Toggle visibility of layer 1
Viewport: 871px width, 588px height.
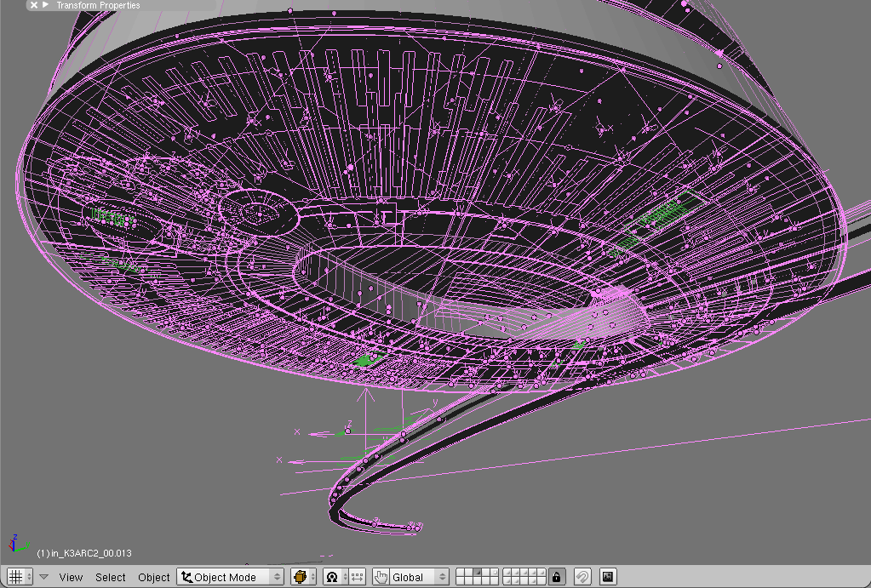(x=460, y=573)
